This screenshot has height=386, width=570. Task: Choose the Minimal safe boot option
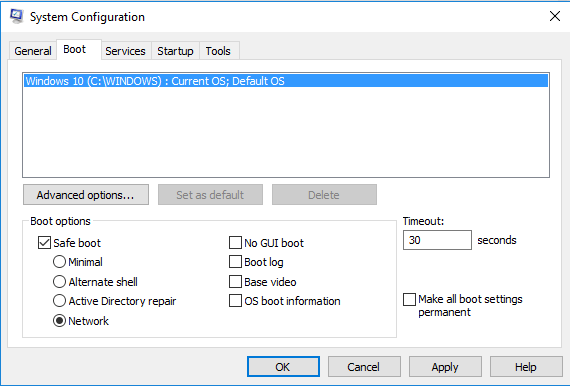(x=59, y=262)
